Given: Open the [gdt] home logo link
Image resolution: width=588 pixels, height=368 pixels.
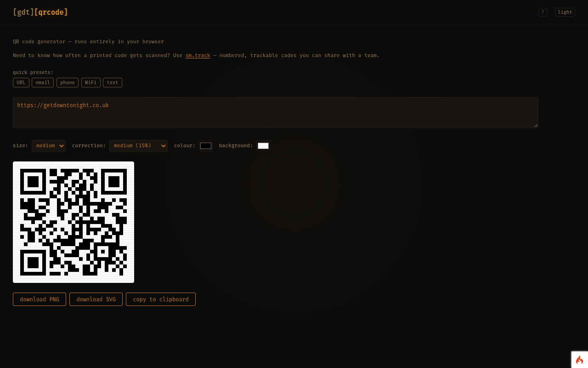Looking at the screenshot, I should (x=23, y=12).
